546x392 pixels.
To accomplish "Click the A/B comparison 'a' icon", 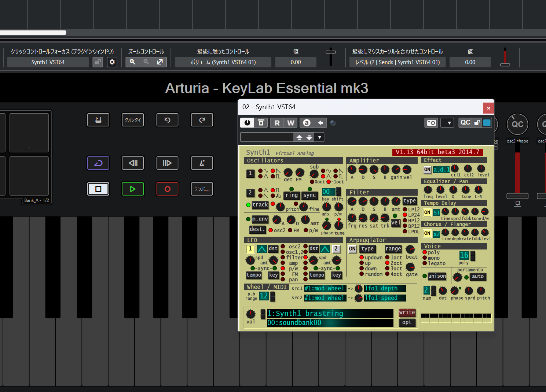I will click(x=307, y=123).
